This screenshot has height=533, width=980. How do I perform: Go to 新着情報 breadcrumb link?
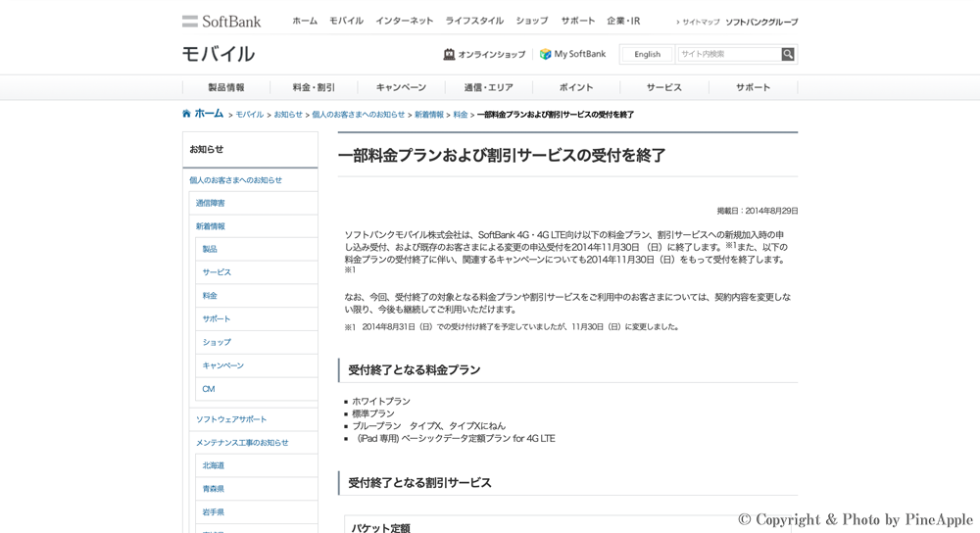tap(429, 115)
